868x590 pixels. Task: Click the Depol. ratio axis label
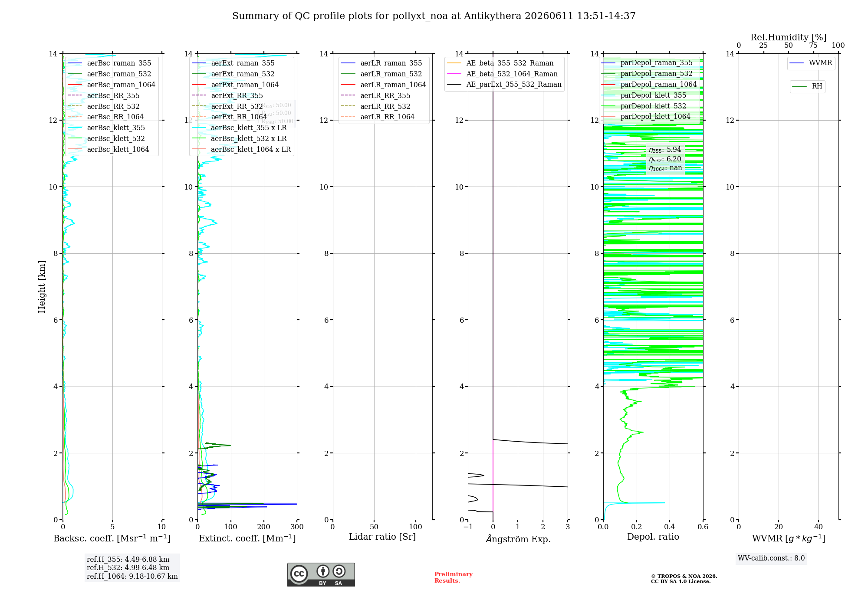tap(653, 537)
